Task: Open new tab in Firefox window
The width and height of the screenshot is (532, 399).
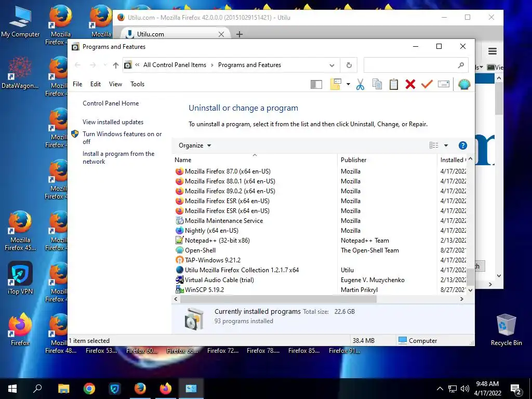Action: click(x=239, y=34)
